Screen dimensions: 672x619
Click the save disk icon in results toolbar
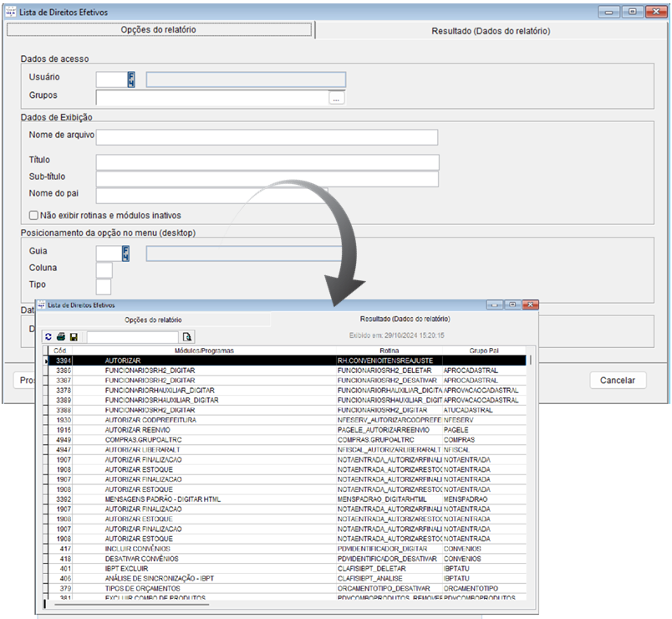(74, 336)
